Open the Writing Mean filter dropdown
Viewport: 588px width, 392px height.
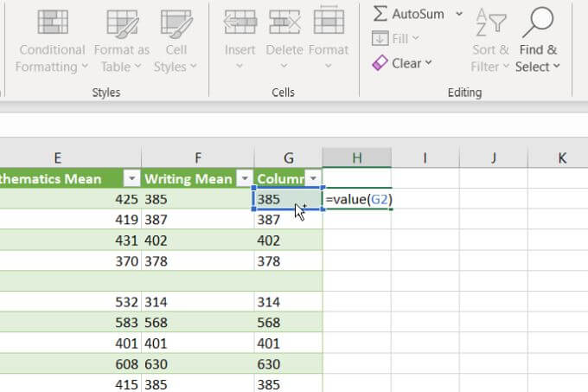[x=244, y=179]
